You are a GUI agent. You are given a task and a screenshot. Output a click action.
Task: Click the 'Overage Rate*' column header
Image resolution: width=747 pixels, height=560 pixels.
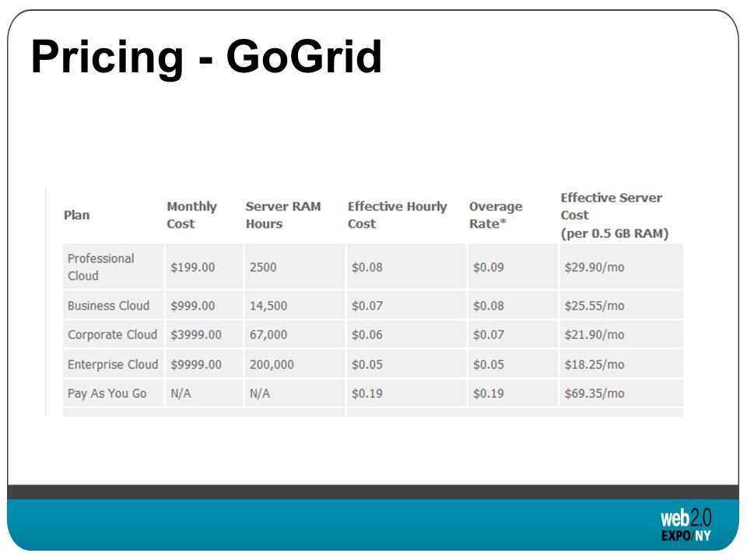point(496,215)
